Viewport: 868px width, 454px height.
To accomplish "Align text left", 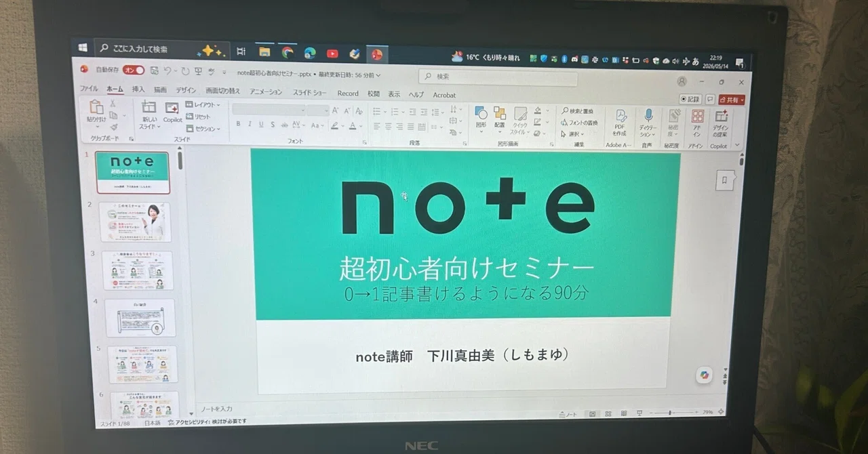I will pyautogui.click(x=376, y=126).
